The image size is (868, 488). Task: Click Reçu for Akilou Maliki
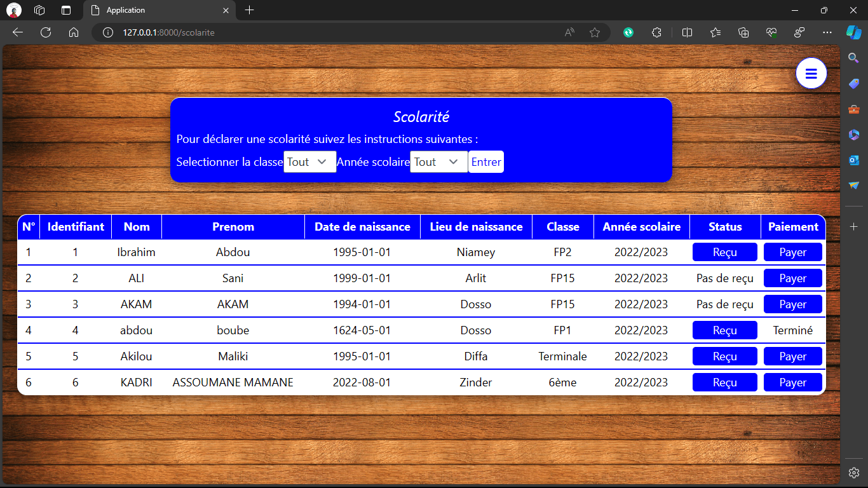point(725,356)
